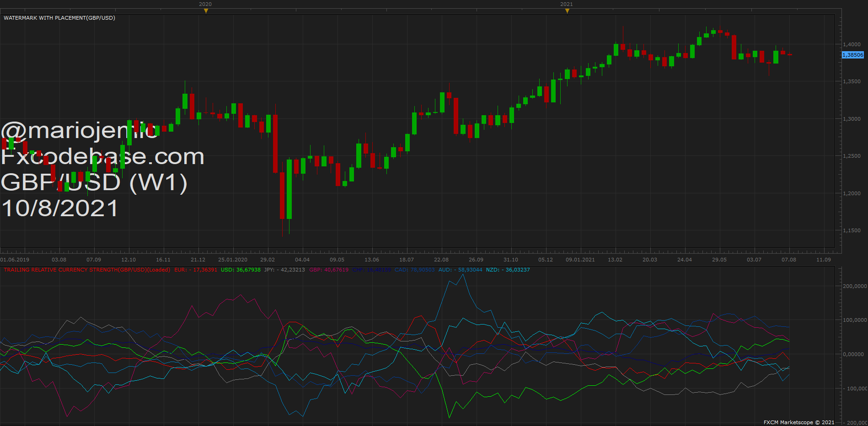Viewport: 868px width, 426px height.
Task: Click the 01.06.2019 date axis label
Action: (x=15, y=260)
